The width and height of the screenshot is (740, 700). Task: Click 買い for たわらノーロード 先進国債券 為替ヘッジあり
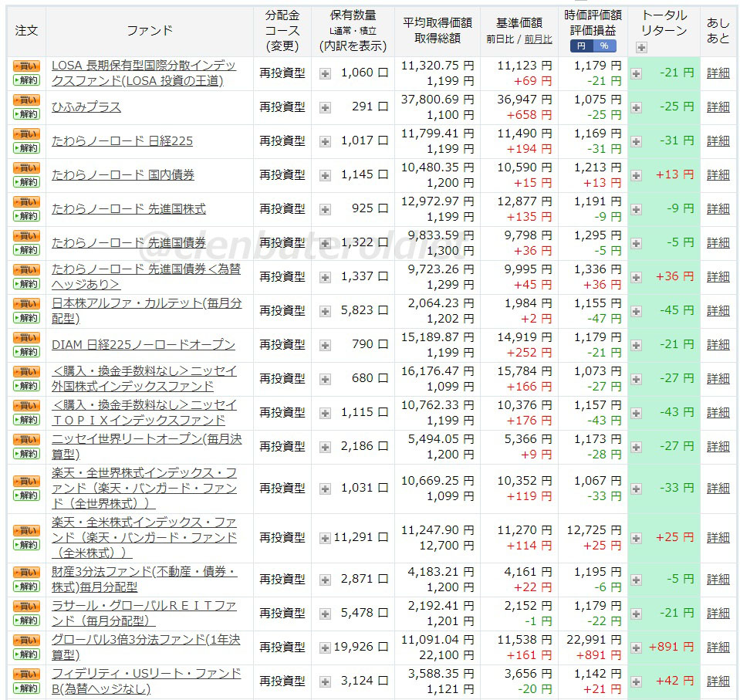click(26, 270)
